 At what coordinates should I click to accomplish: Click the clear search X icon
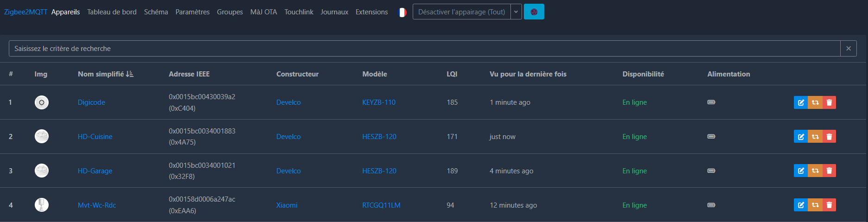848,49
